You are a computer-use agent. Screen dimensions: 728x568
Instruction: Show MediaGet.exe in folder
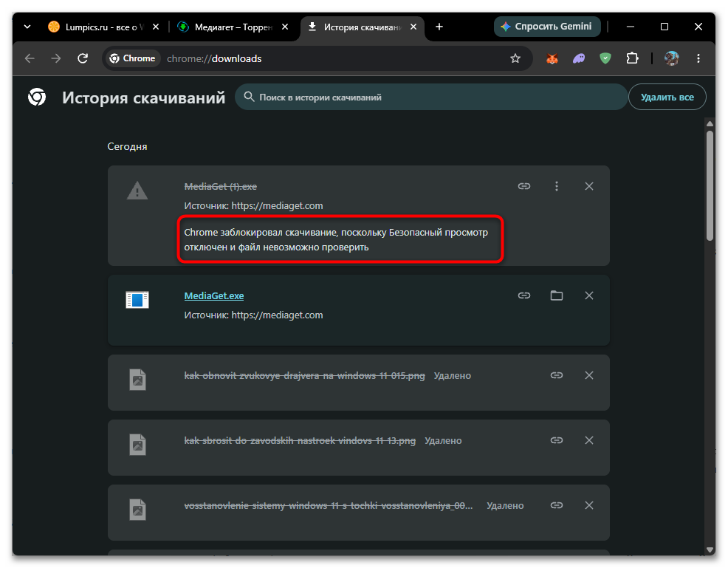(x=557, y=295)
